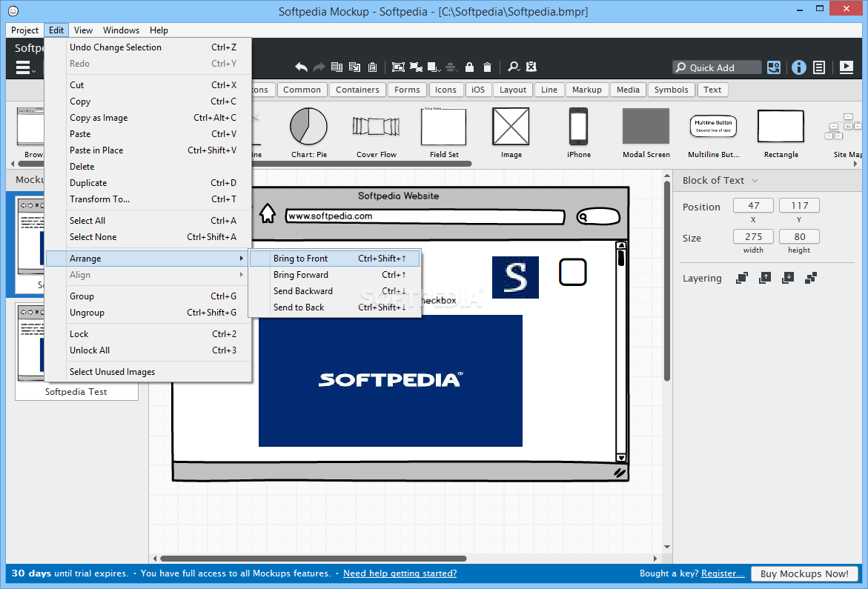Switch to the Symbols library tab
The height and width of the screenshot is (589, 868).
[671, 90]
